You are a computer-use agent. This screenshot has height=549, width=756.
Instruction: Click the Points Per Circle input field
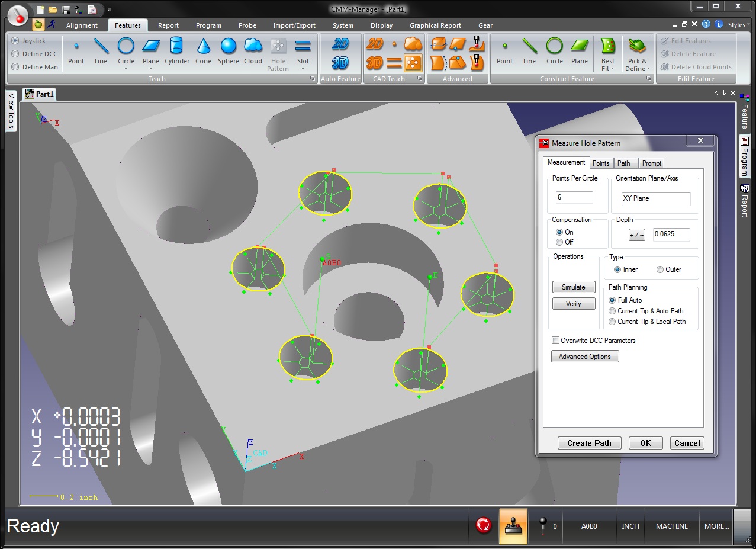click(x=574, y=198)
